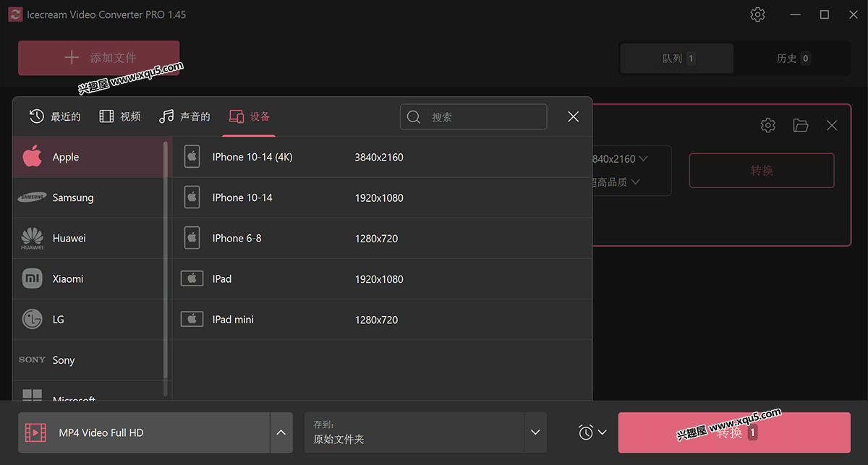The height and width of the screenshot is (465, 868).
Task: Open the 视频 video formats tab
Action: tap(120, 116)
